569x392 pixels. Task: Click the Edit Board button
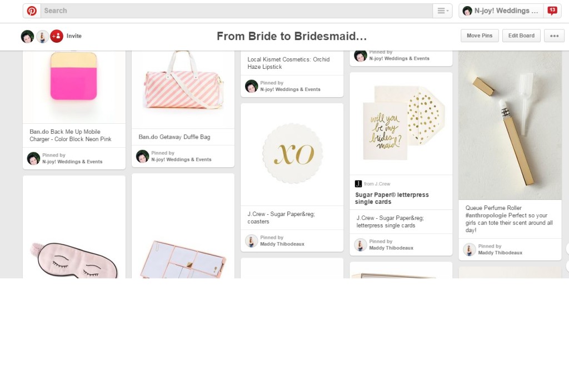(521, 36)
